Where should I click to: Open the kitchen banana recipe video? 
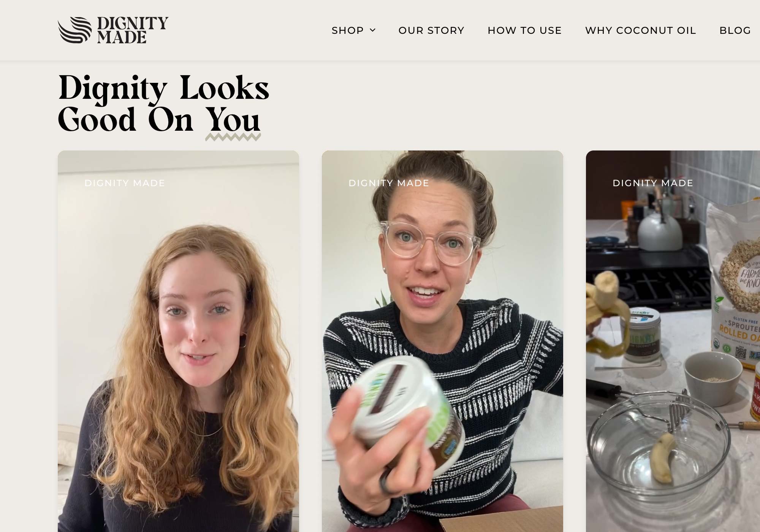(673, 341)
